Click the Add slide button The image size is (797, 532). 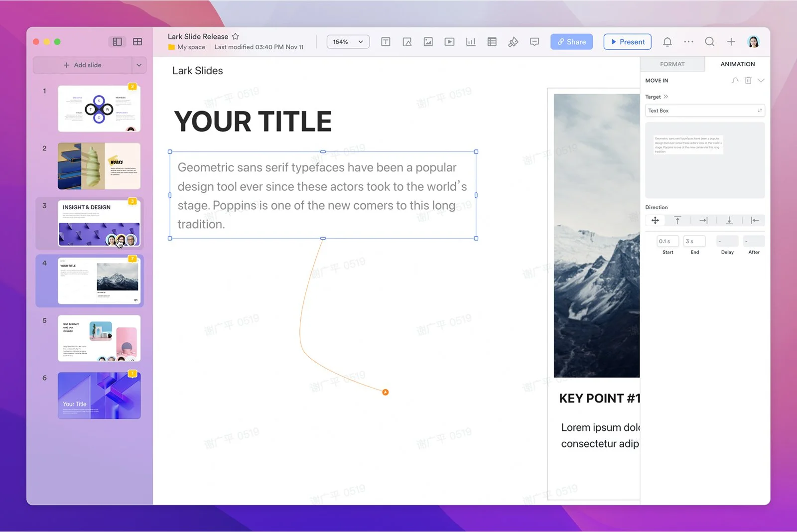coord(83,65)
